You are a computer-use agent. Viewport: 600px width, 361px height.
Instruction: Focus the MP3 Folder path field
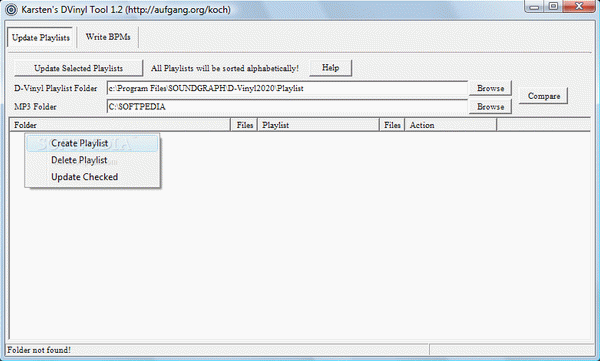point(287,106)
